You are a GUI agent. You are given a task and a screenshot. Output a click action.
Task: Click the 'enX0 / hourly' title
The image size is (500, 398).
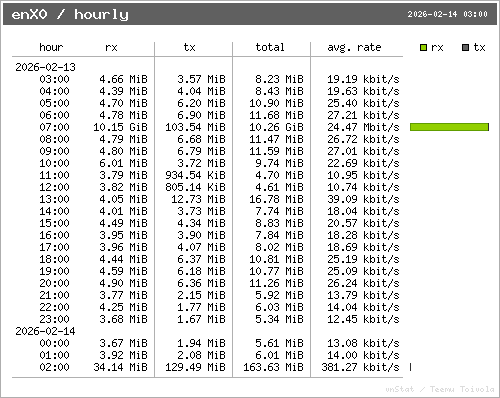coord(70,14)
